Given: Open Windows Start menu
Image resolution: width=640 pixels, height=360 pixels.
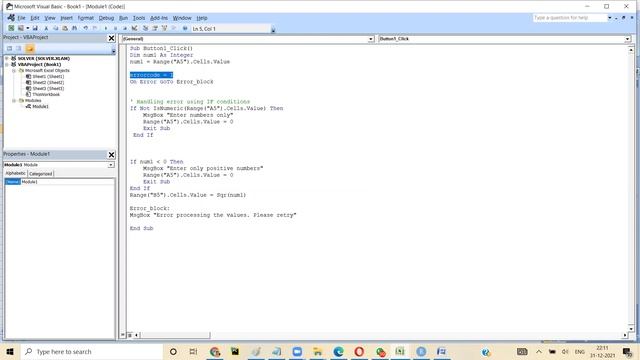Looking at the screenshot, I should 10,351.
